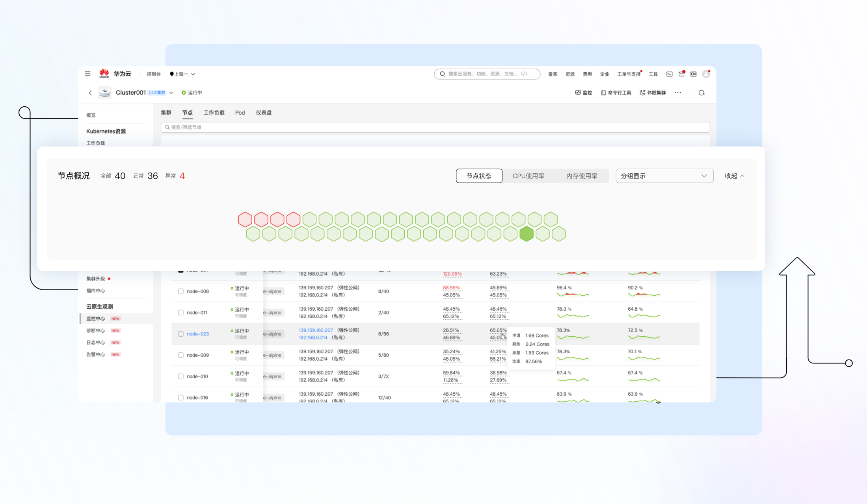Click the cloud shell terminal icon

click(x=669, y=74)
